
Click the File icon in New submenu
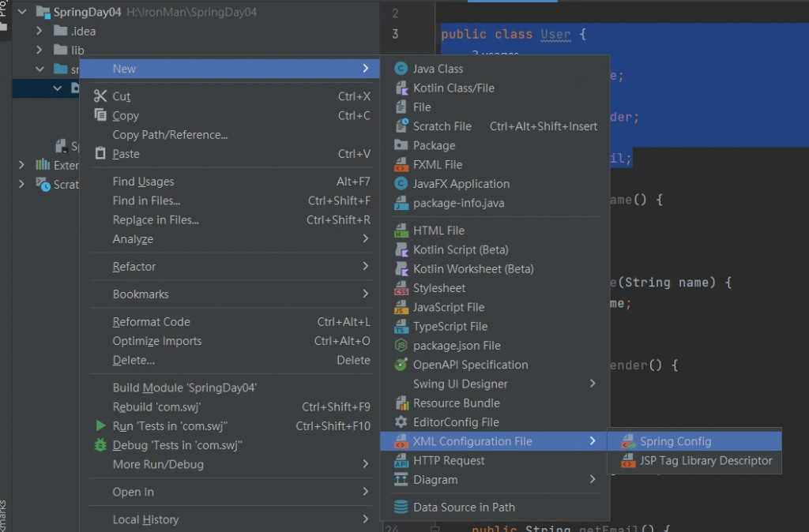pos(401,107)
